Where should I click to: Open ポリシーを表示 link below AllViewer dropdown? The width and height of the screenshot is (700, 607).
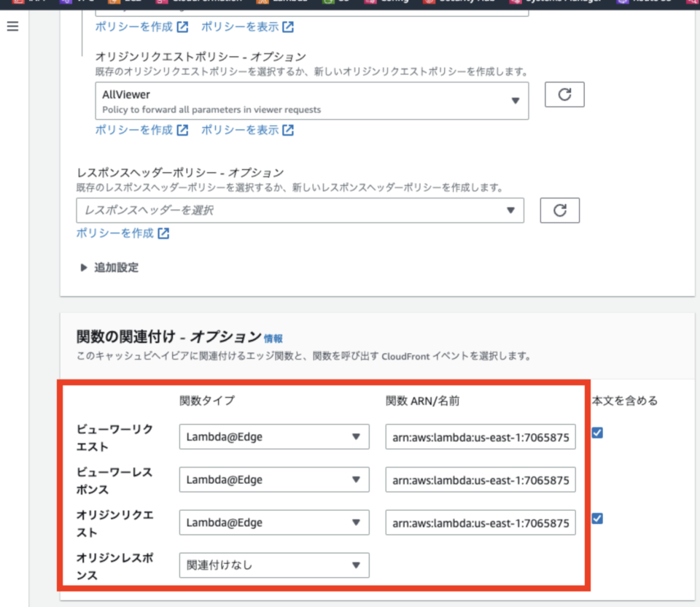pos(247,130)
